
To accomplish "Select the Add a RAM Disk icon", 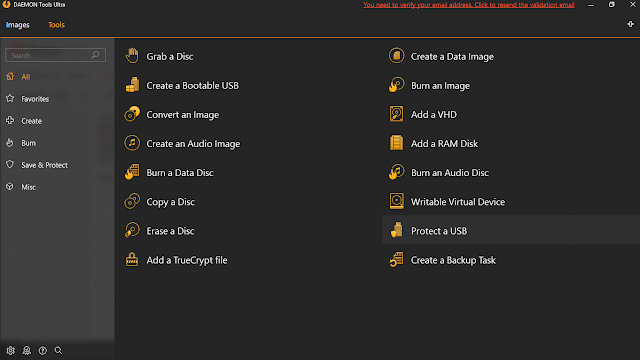I will click(396, 143).
